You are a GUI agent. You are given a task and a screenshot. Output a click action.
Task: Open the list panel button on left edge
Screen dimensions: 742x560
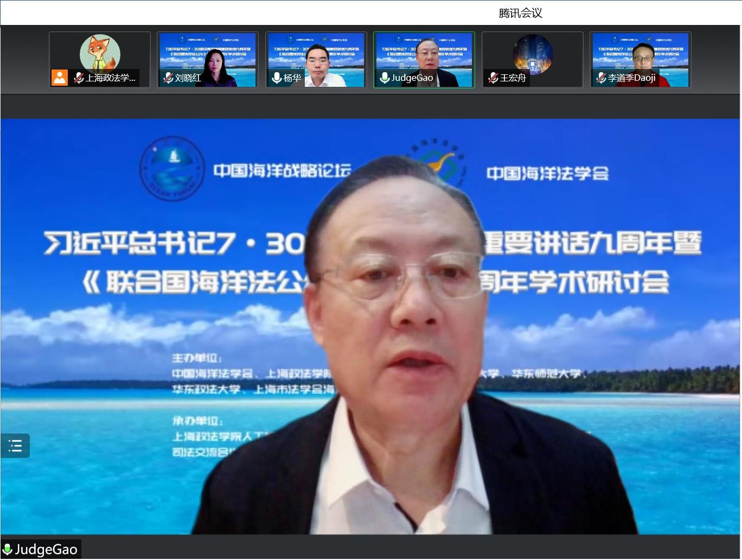(x=15, y=446)
